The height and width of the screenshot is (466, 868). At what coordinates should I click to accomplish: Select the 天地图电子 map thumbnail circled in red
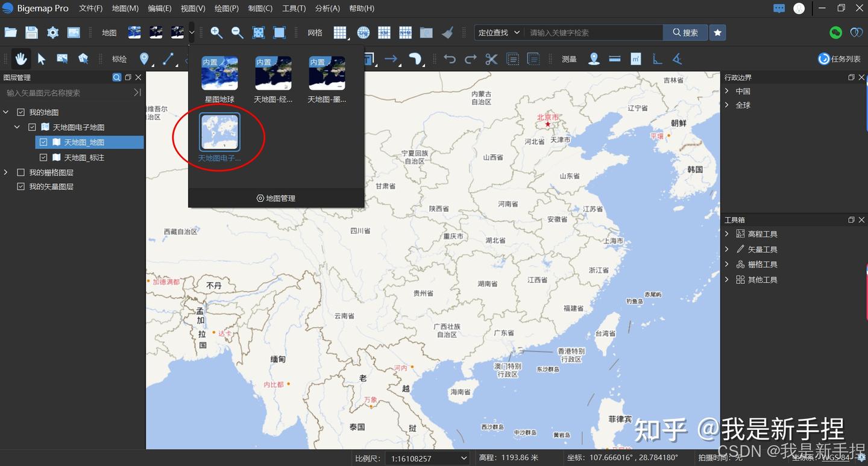tap(219, 131)
